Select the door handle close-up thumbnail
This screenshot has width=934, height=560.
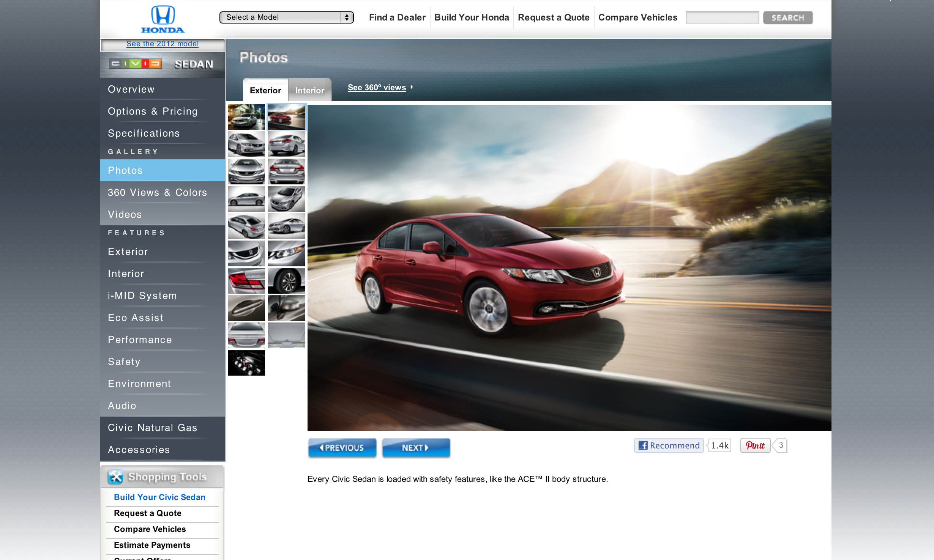coord(246,308)
